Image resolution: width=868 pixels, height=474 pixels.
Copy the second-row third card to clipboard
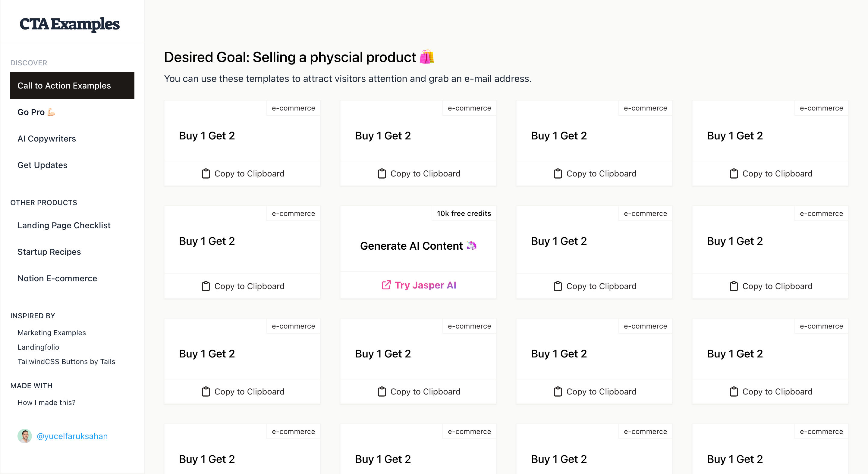594,286
